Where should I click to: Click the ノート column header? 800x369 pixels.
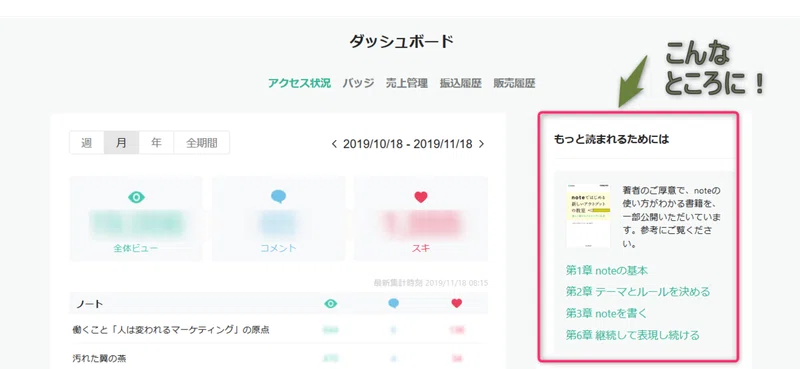(89, 304)
